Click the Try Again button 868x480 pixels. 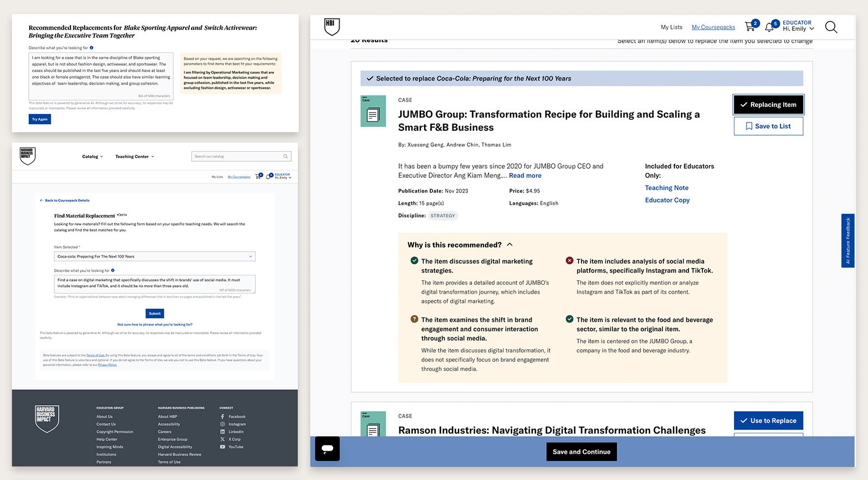[x=40, y=119]
